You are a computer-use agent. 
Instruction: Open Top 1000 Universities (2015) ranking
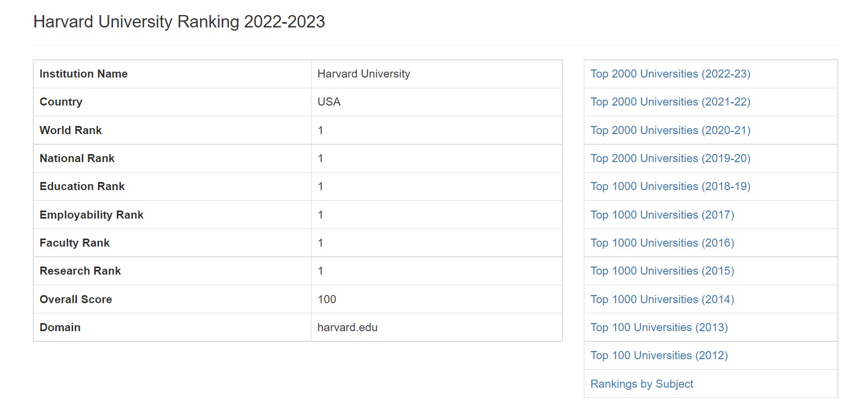pos(662,271)
